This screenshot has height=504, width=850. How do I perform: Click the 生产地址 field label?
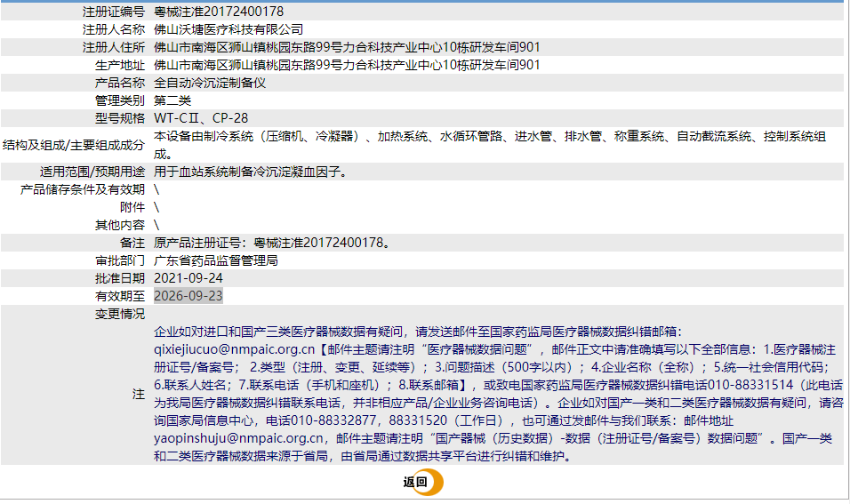coord(120,65)
